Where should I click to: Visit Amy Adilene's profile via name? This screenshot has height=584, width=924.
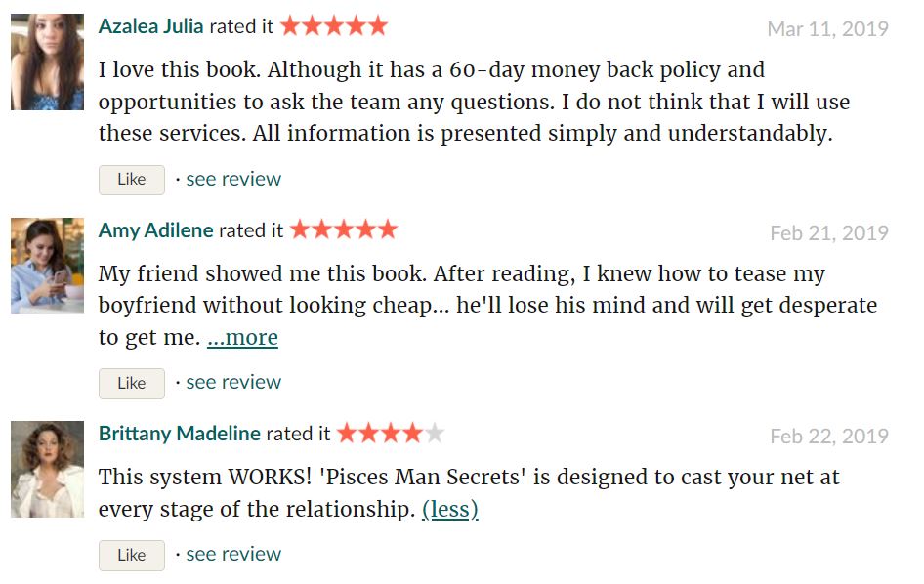(x=155, y=230)
